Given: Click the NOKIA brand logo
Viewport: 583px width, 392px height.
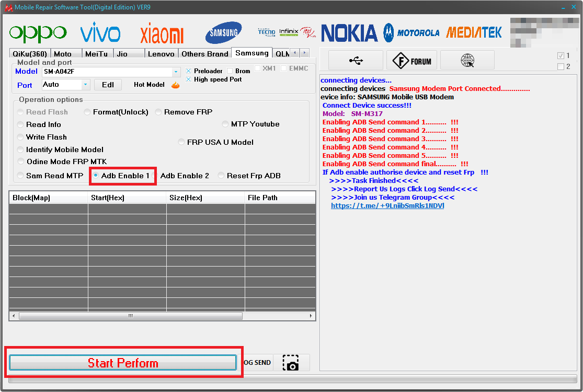Looking at the screenshot, I should tap(349, 33).
